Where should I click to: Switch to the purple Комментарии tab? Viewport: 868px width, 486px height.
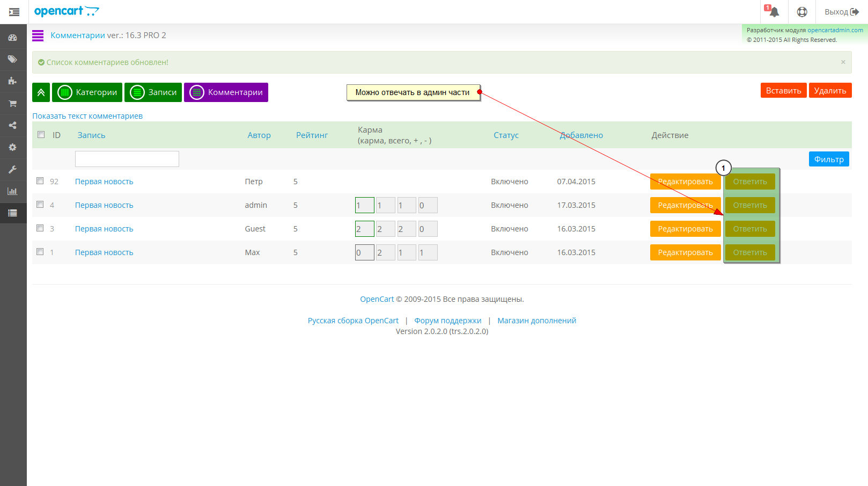tap(226, 92)
